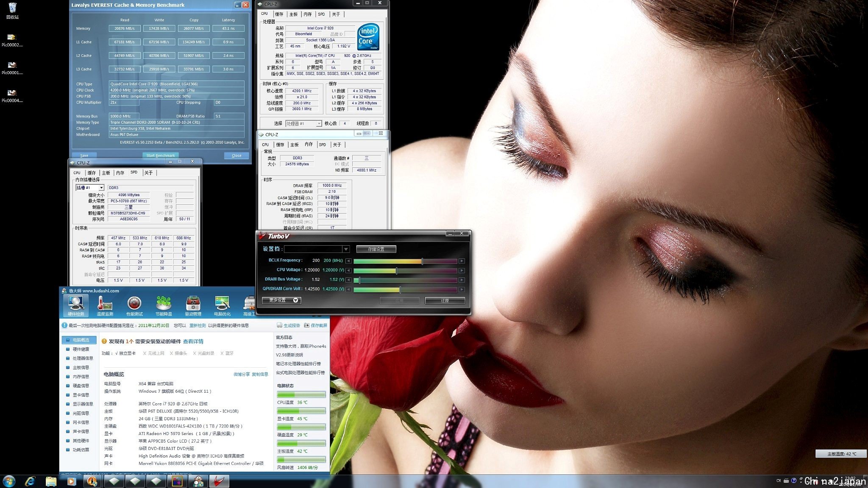Screen dimensions: 868x488
Task: Click the 复制信息 copy info link
Action: point(260,374)
